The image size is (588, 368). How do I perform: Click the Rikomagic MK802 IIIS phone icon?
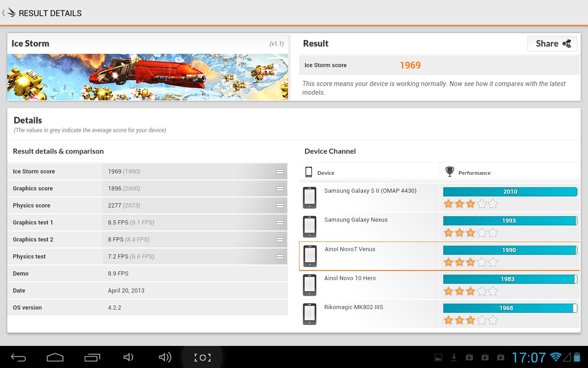[310, 314]
